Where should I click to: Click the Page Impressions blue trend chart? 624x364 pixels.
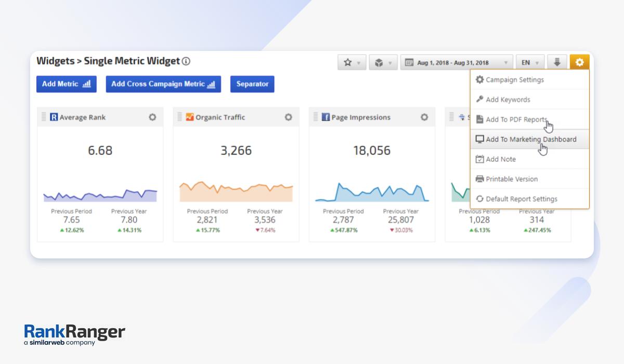372,192
